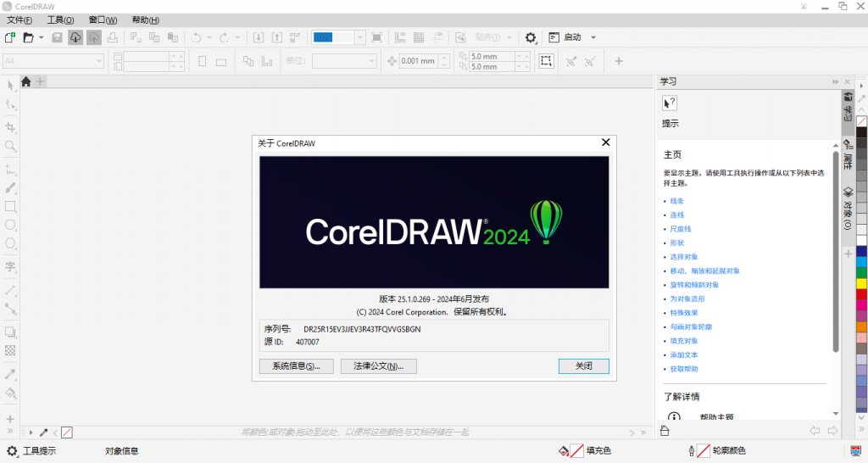
Task: Open the 选择对象 topic link
Action: [x=684, y=257]
